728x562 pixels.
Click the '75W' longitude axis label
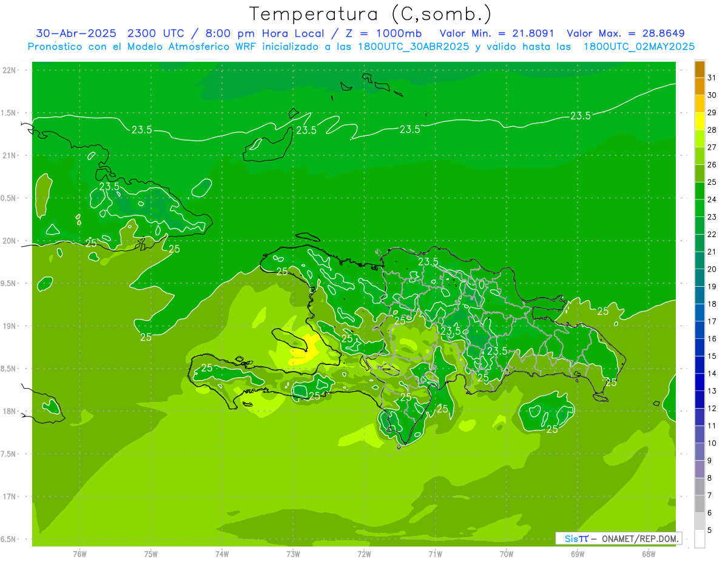point(150,554)
